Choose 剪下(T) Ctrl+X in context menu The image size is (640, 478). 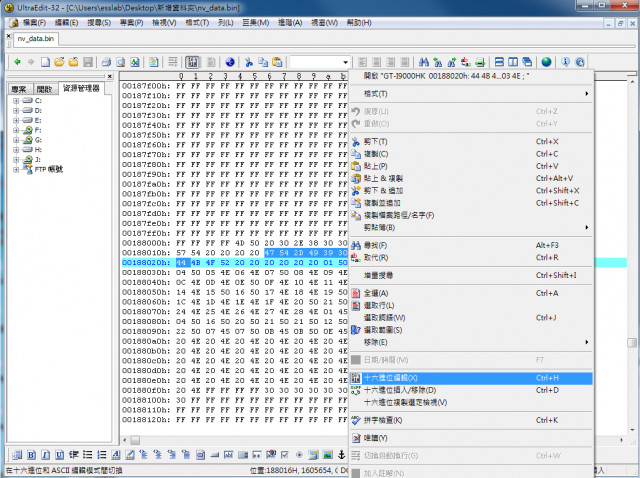pos(471,142)
